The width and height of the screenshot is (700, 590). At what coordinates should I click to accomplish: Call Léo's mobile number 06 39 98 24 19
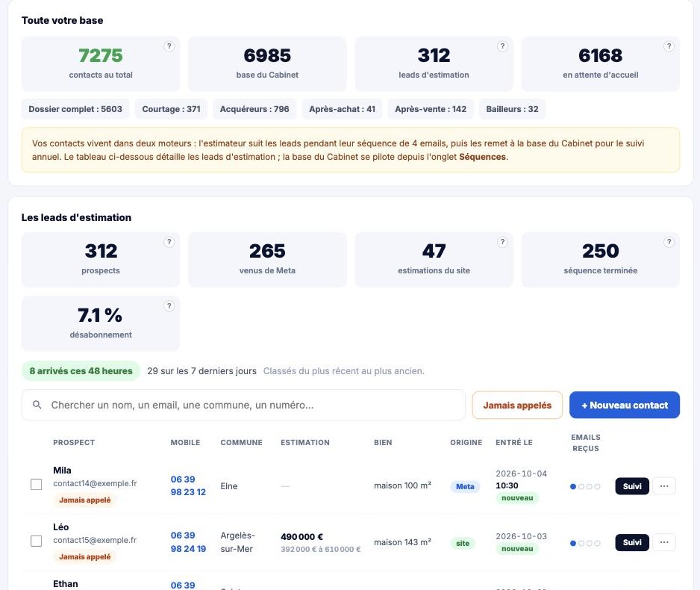[188, 541]
